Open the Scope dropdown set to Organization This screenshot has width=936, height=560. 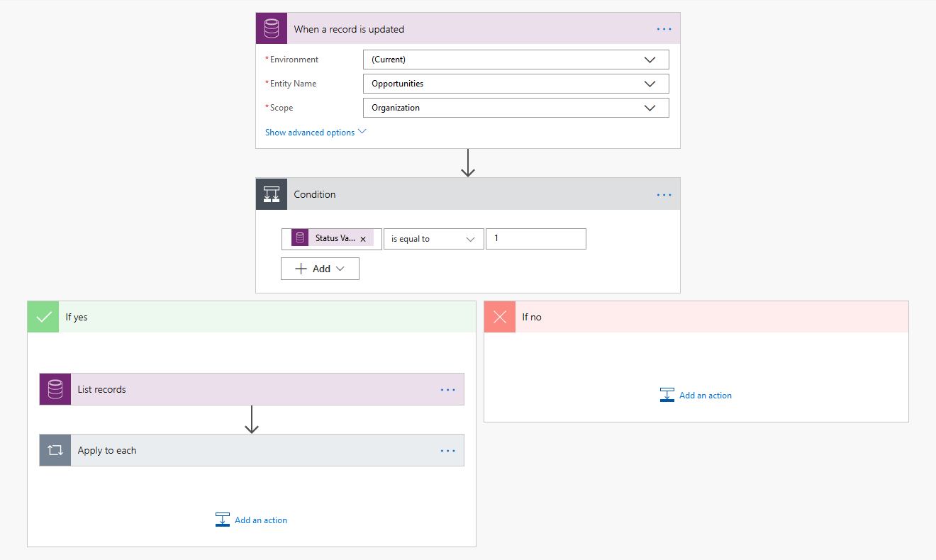coord(516,108)
